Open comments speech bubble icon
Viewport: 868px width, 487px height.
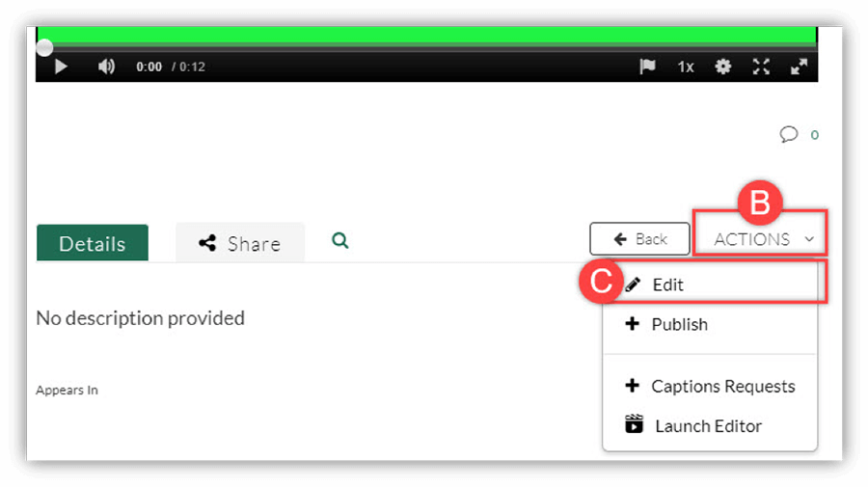click(x=788, y=134)
